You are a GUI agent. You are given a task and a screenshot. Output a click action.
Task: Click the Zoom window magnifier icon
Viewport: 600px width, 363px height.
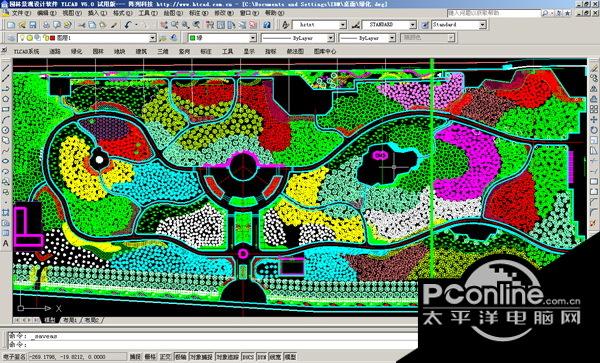click(x=185, y=25)
